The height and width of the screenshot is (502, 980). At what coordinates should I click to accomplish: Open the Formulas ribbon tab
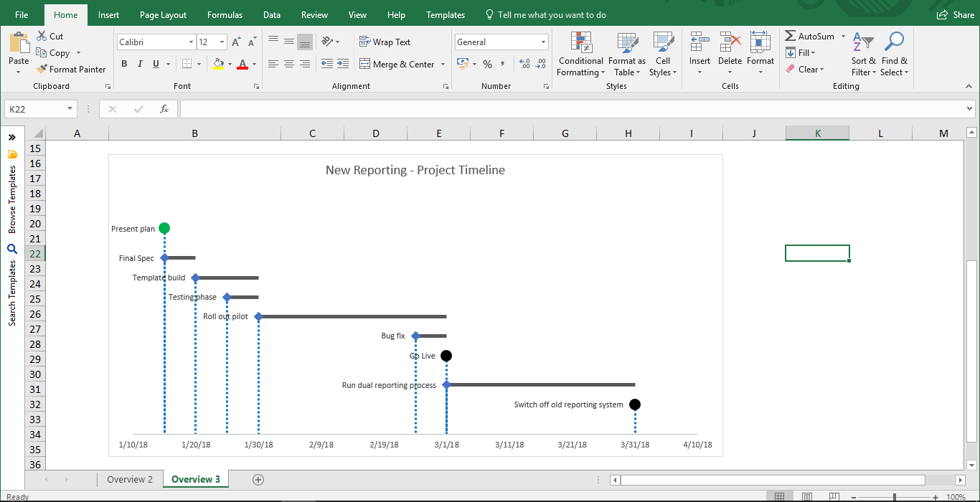coord(225,14)
